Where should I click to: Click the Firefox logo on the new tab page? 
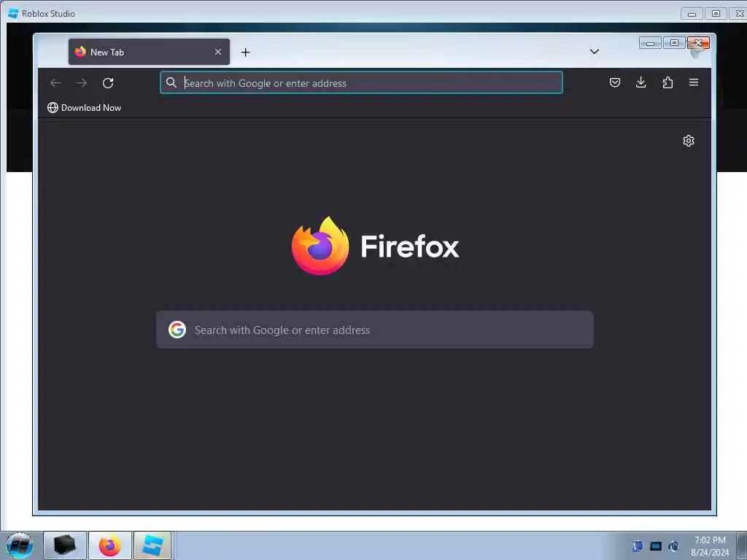click(x=320, y=246)
